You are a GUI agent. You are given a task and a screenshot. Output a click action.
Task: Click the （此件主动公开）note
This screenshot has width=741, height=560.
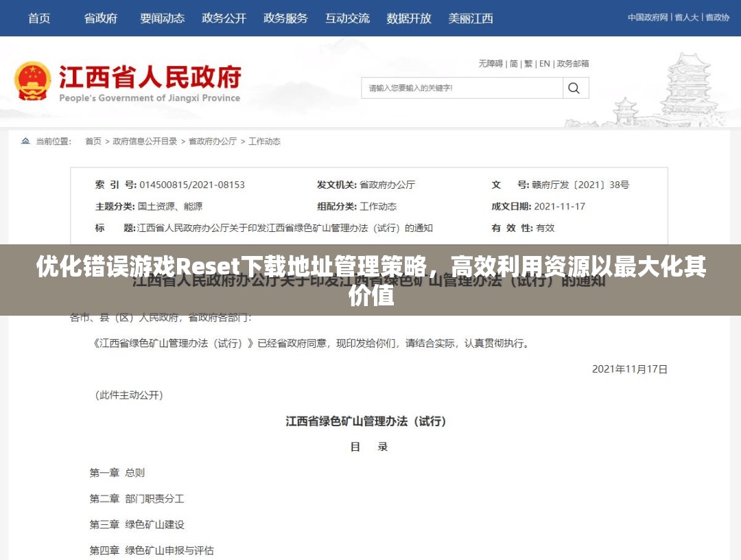tap(129, 395)
